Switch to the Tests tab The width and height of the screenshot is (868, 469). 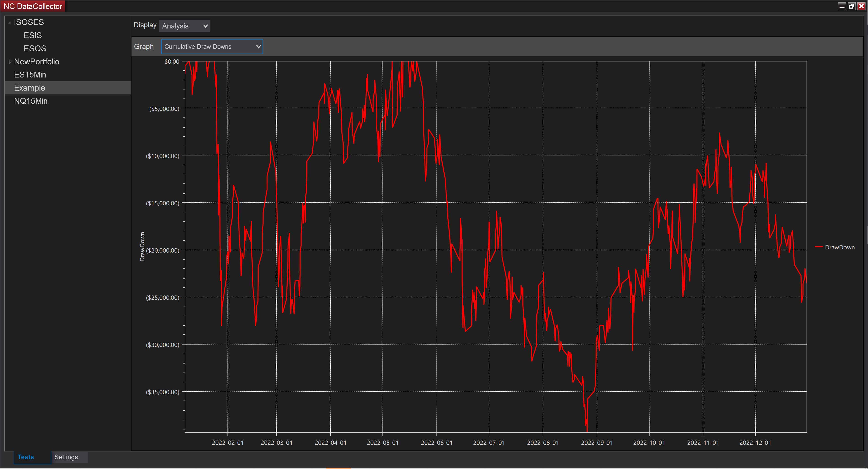(26, 457)
